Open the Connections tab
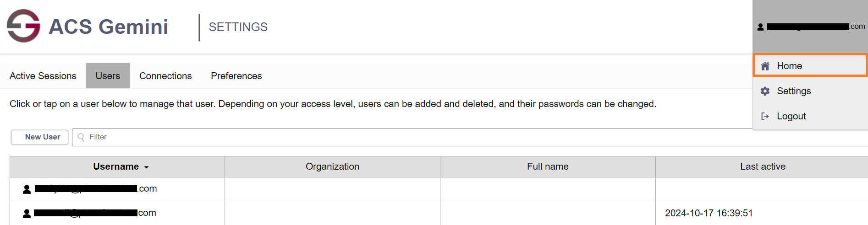The image size is (868, 225). pyautogui.click(x=165, y=76)
